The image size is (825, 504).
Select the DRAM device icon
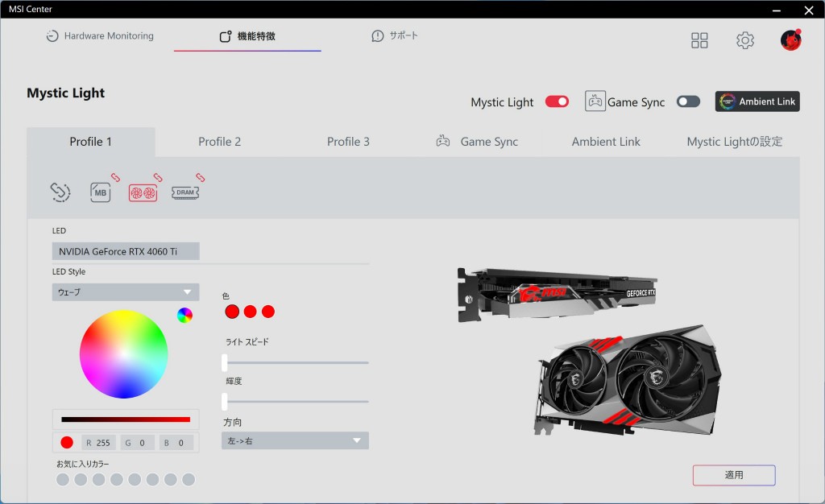click(185, 192)
